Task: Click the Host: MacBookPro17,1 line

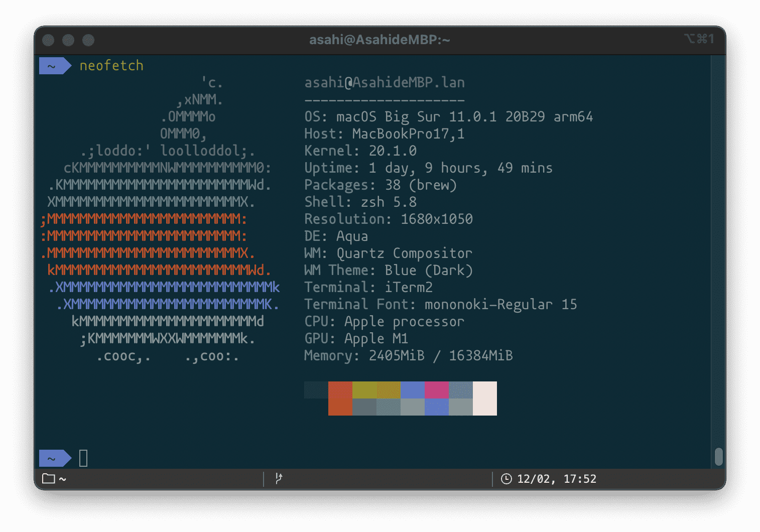Action: (x=385, y=134)
